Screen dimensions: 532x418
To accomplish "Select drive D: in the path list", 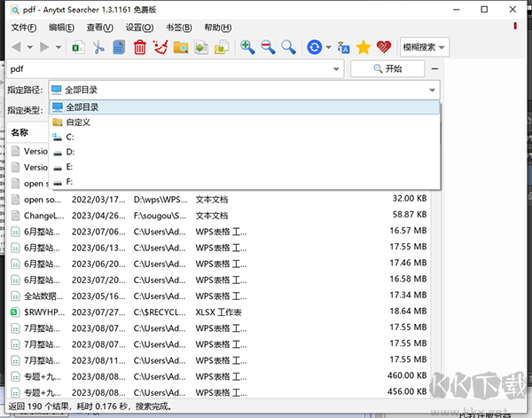I will point(245,152).
